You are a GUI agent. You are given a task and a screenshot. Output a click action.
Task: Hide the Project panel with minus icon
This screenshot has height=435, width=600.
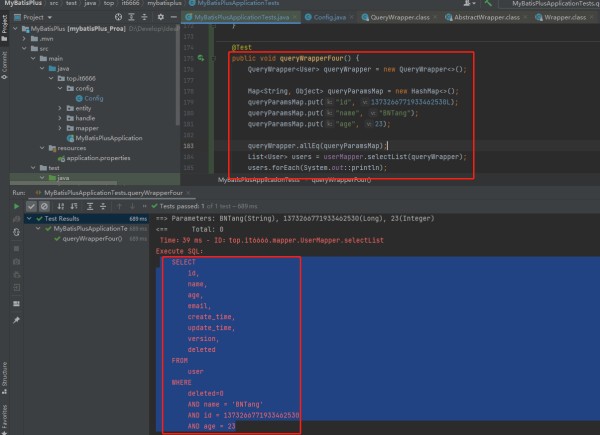[x=174, y=17]
